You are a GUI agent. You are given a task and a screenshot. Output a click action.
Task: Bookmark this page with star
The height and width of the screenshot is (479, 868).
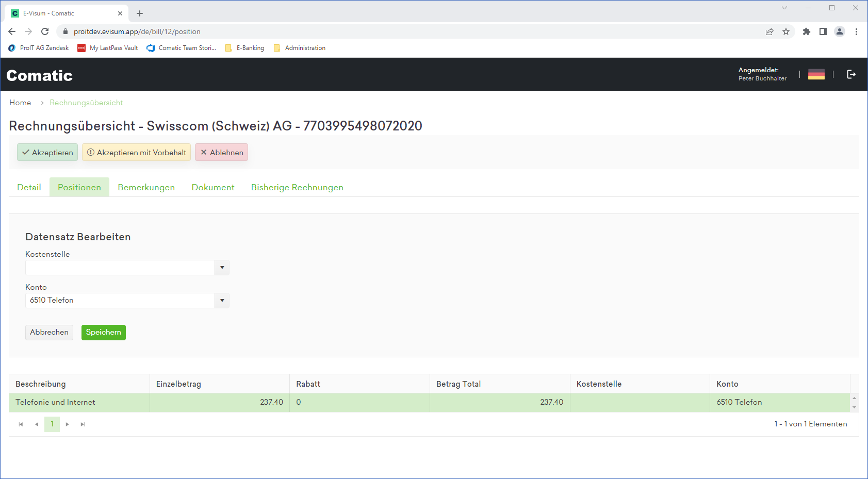point(786,31)
